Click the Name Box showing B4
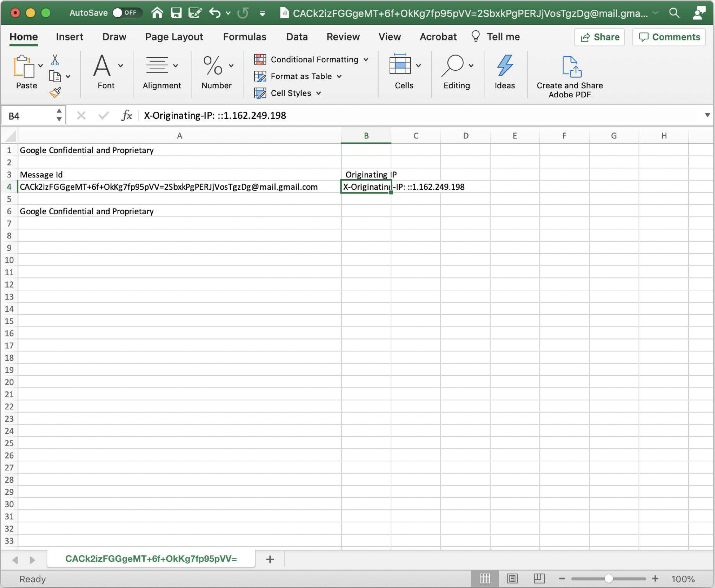This screenshot has width=715, height=588. 29,116
